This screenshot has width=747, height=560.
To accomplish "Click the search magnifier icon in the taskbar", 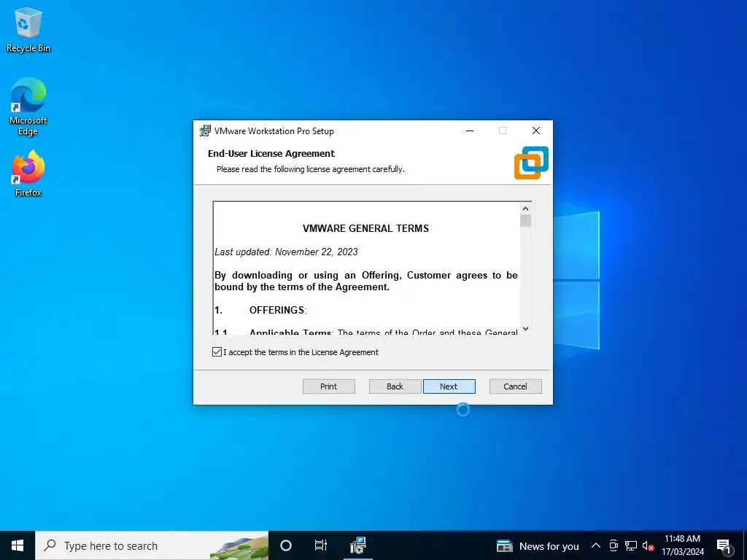I will tap(50, 545).
